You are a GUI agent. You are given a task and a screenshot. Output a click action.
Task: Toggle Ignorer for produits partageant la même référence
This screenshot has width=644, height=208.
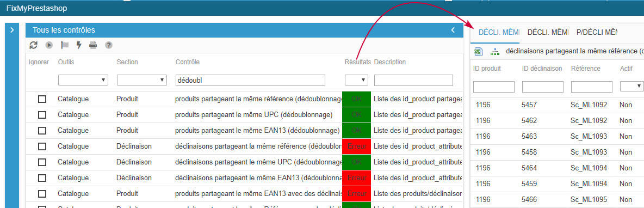tap(42, 99)
